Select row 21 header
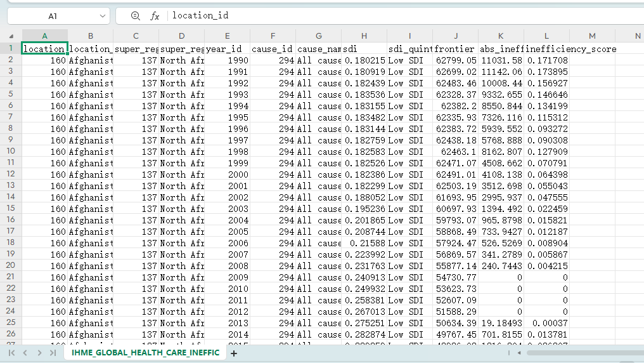Viewport: 644px width, 363px height. pyautogui.click(x=11, y=277)
